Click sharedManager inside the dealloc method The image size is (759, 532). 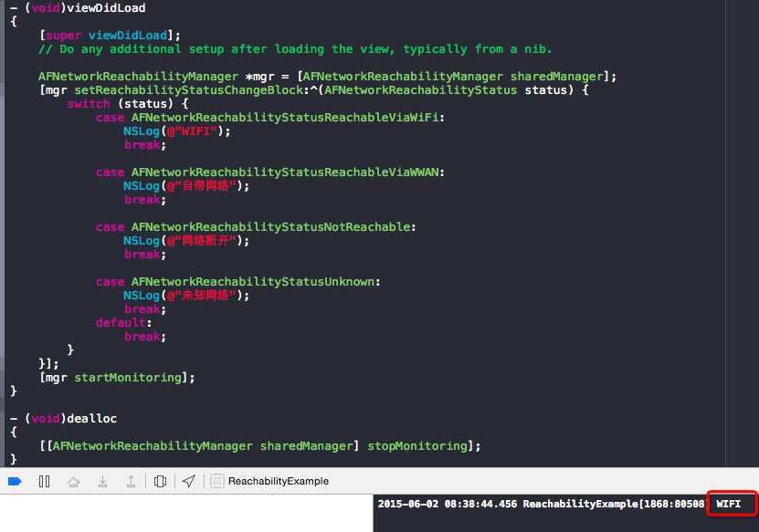click(306, 446)
